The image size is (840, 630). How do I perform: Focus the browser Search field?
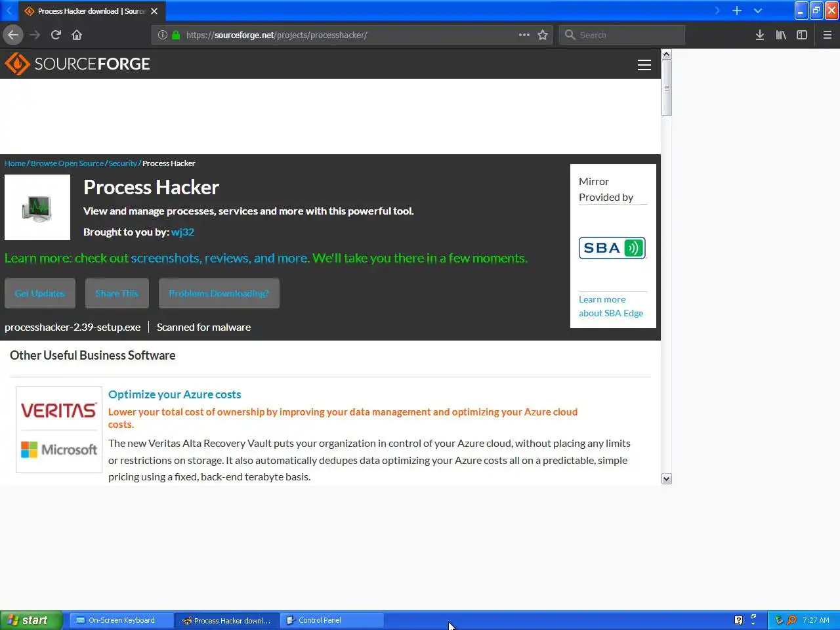click(622, 35)
